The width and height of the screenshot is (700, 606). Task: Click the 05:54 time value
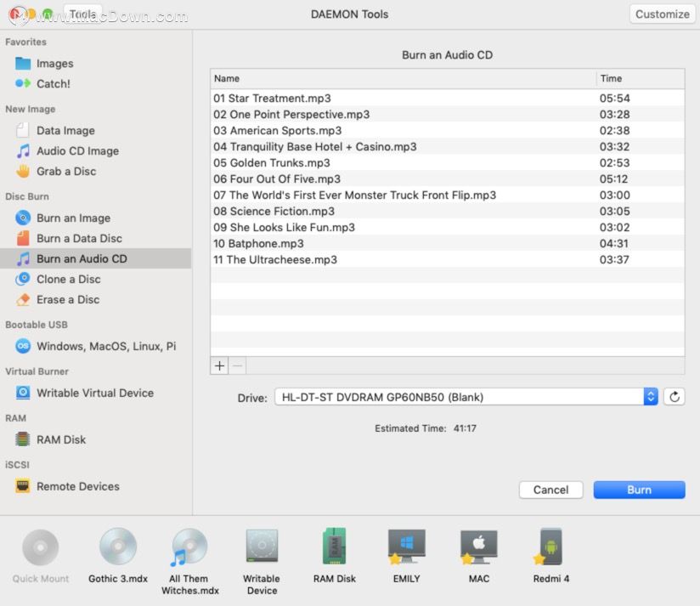click(x=615, y=99)
